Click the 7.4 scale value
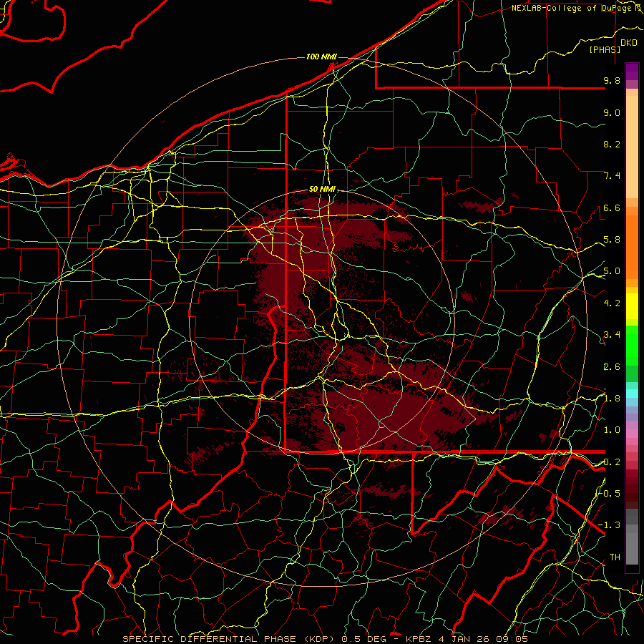 click(612, 176)
